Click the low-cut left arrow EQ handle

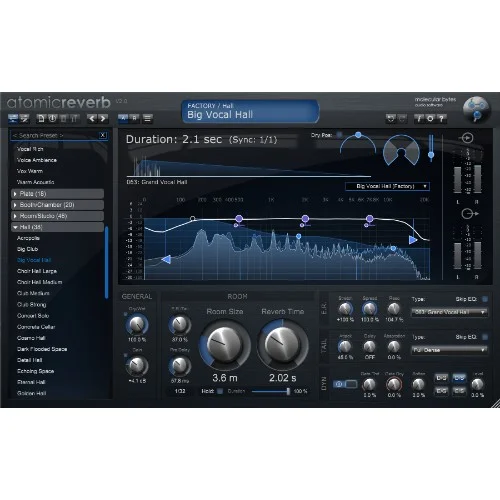pyautogui.click(x=166, y=259)
